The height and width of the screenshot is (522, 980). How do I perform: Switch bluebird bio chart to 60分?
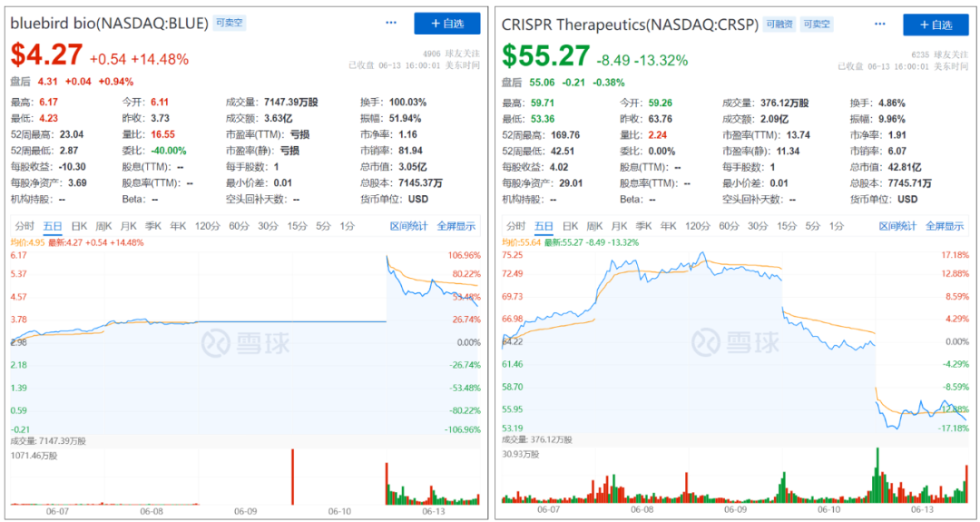[238, 226]
